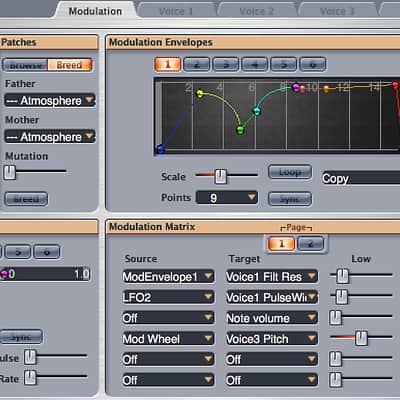This screenshot has height=400, width=400.
Task: Open the Voice 3 tab
Action: (x=337, y=11)
